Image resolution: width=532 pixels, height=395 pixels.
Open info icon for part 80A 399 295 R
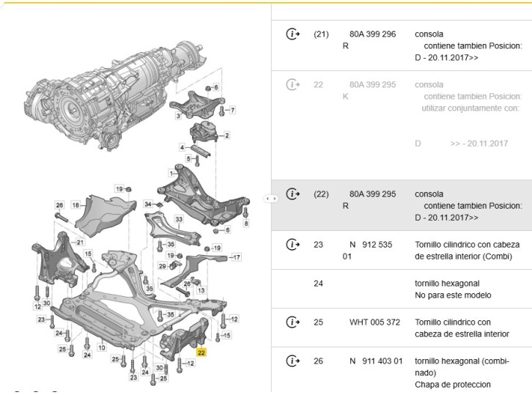tap(293, 193)
